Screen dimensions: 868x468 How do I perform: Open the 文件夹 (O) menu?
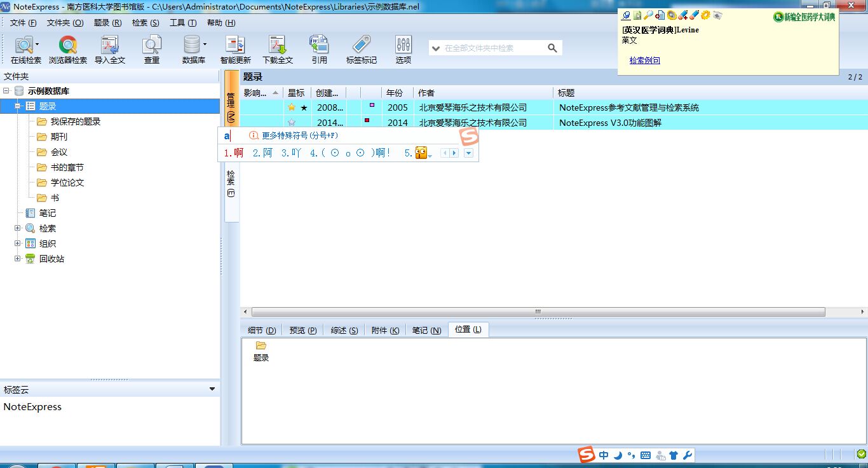(65, 23)
